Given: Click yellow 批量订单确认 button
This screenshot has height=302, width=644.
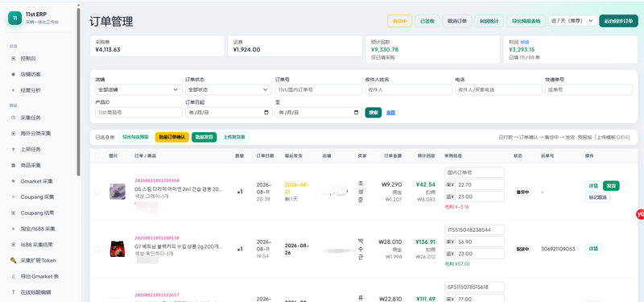Looking at the screenshot, I should point(172,137).
